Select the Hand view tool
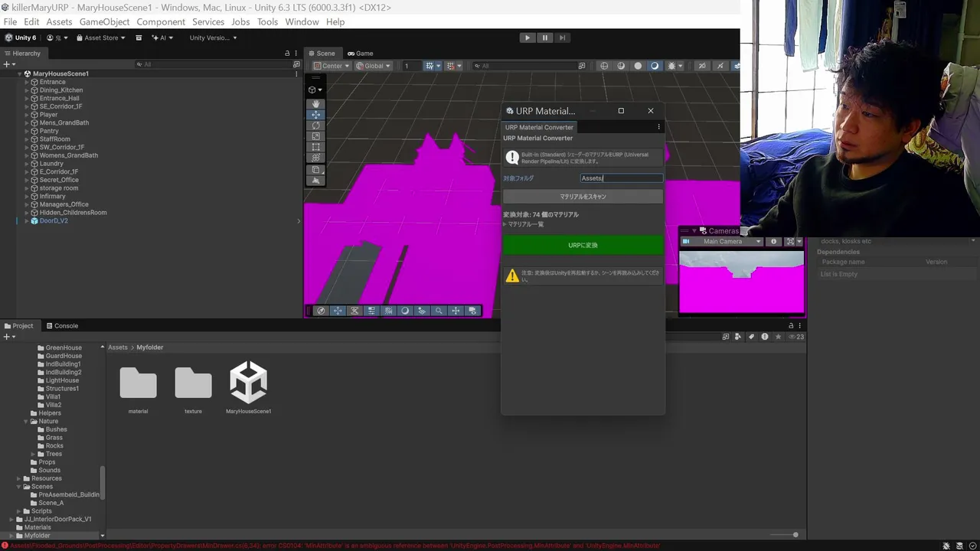Screen dimensions: 980x551 [315, 103]
